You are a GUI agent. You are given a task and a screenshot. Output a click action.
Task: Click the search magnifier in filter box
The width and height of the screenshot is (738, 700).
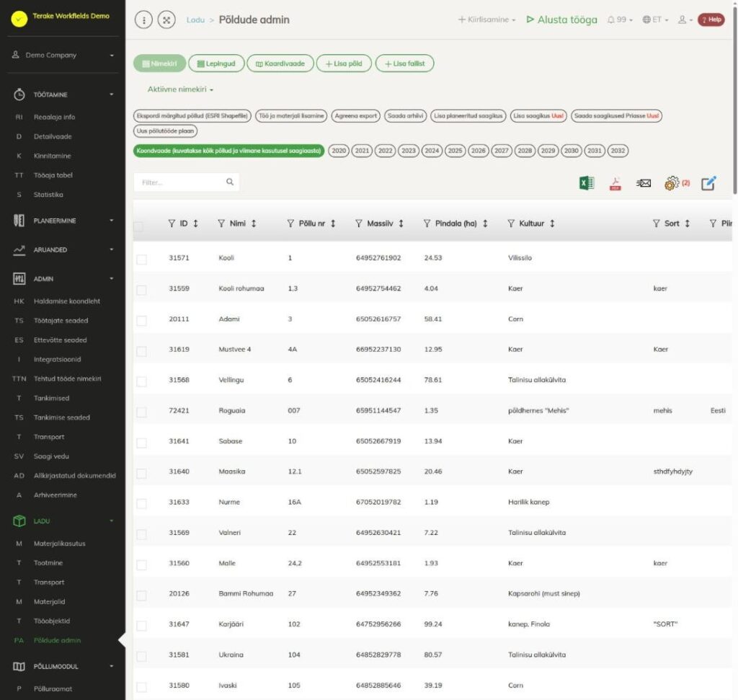pos(230,182)
